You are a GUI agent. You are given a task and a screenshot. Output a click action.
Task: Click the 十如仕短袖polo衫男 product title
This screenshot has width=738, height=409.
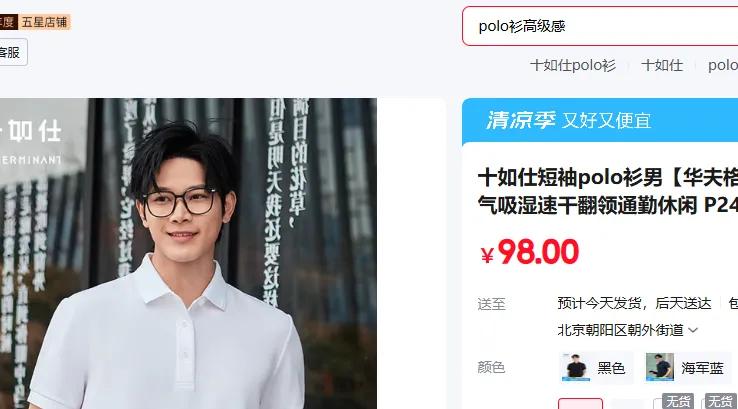(x=608, y=192)
